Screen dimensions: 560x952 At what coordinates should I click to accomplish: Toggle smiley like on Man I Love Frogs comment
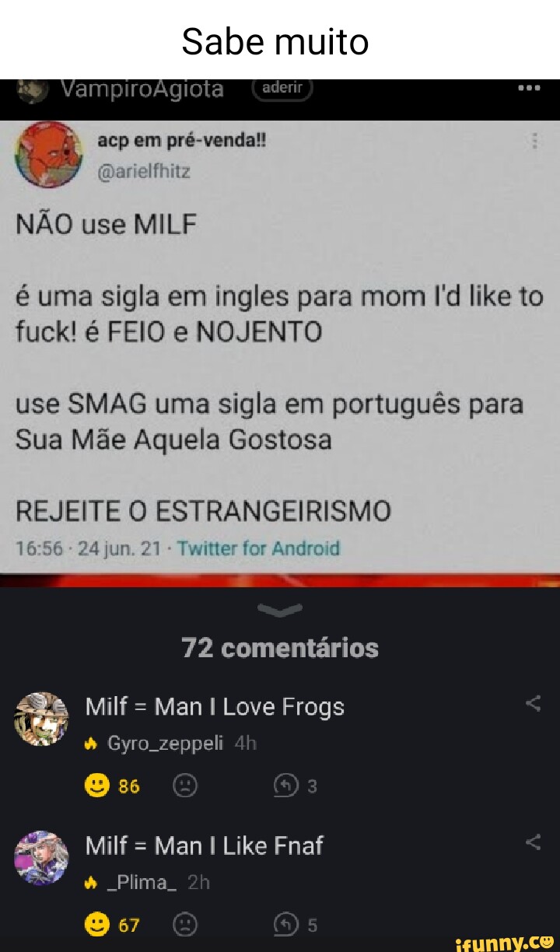[x=97, y=786]
